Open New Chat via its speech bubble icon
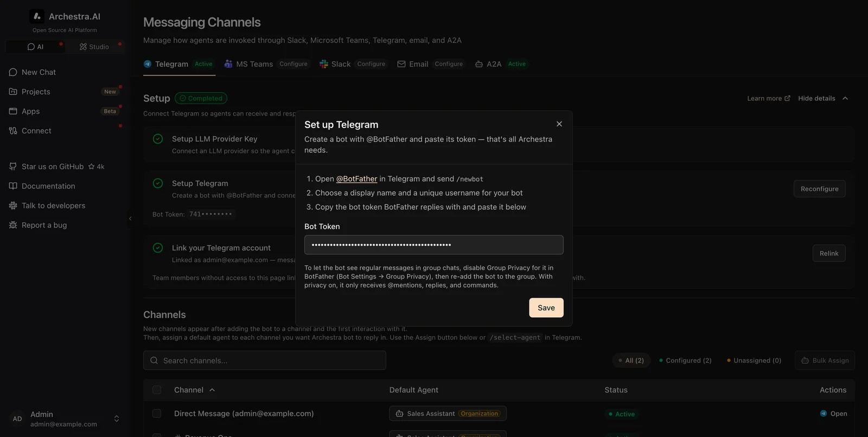The width and height of the screenshot is (868, 437). [13, 72]
